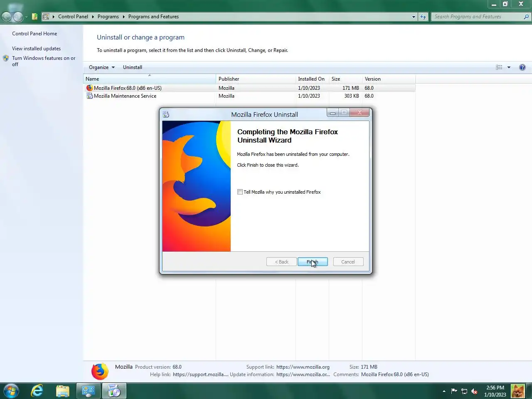Viewport: 532px width, 399px height.
Task: Click the network tray icon
Action: pos(464,391)
